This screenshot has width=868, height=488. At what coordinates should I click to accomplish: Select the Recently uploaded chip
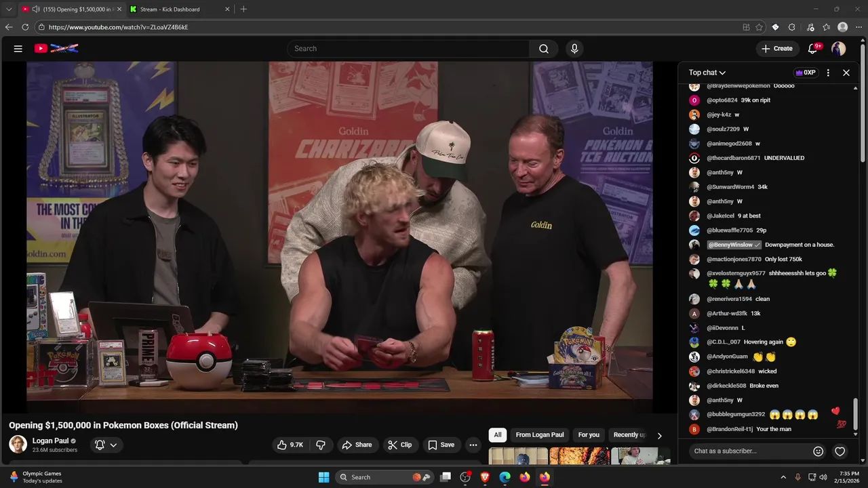(x=629, y=435)
